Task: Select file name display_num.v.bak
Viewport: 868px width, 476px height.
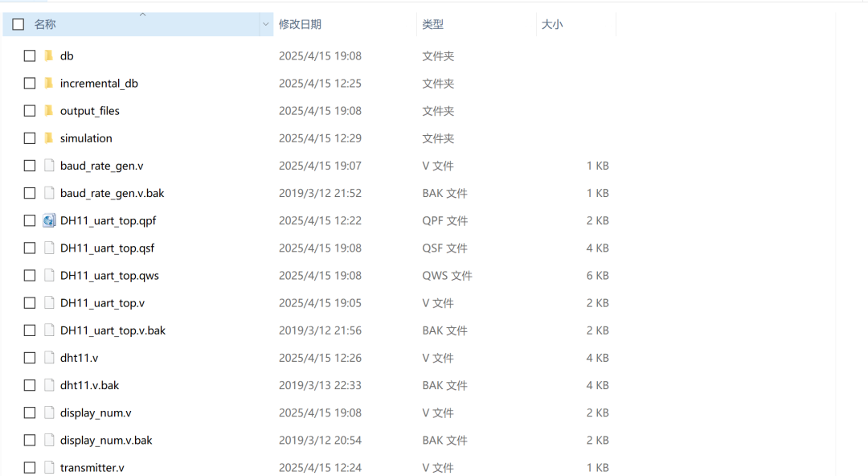Action: click(106, 440)
